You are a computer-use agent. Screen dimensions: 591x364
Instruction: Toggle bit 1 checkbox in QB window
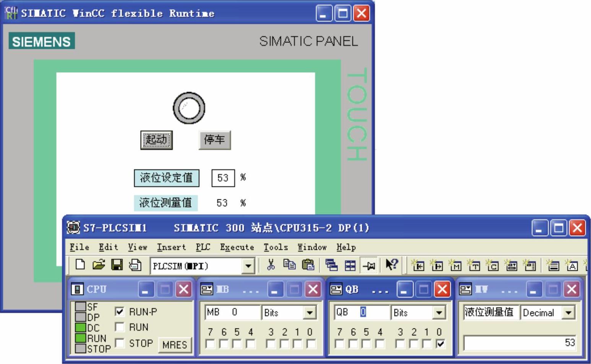tap(427, 344)
